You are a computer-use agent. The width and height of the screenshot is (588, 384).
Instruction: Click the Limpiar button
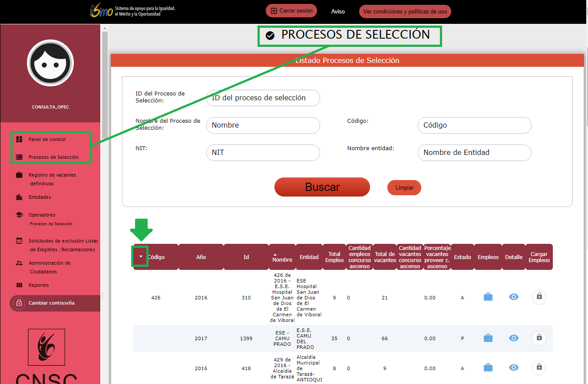(404, 188)
